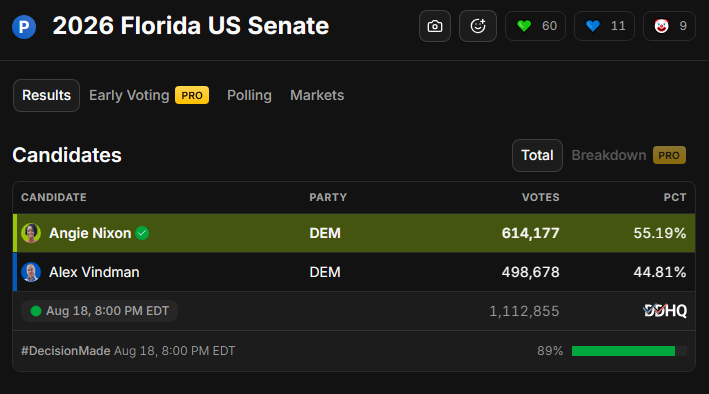Switch to the Polling tab
Image resolution: width=709 pixels, height=394 pixels.
tap(249, 95)
